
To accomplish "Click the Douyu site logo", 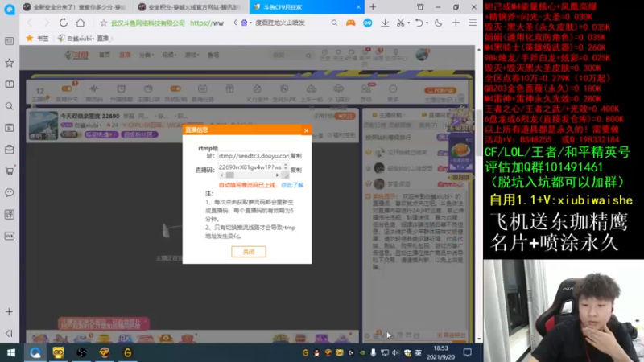I will (76, 55).
